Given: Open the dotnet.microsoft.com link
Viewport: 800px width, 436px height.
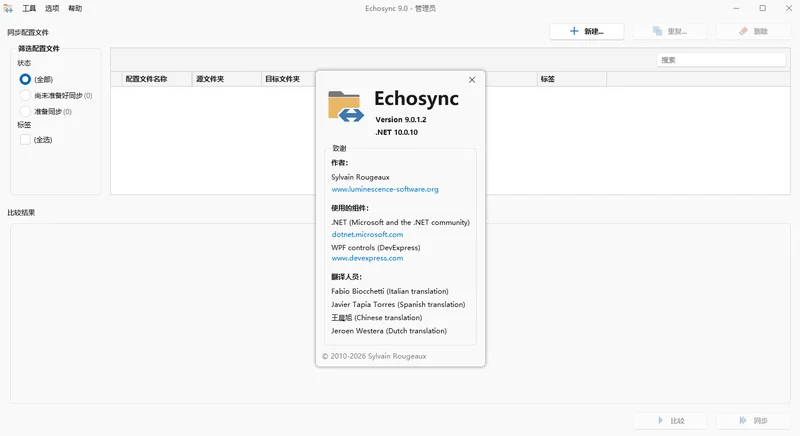Looking at the screenshot, I should (x=367, y=235).
